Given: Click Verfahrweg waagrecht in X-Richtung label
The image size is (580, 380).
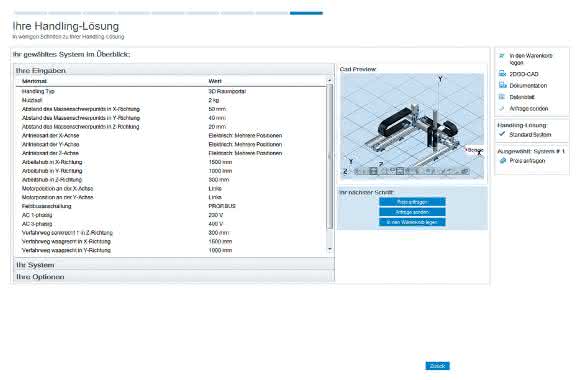Looking at the screenshot, I should 66,241.
